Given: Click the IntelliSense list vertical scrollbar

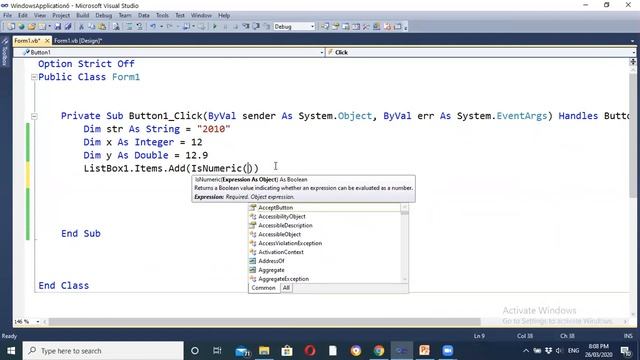Looking at the screenshot, I should (404, 245).
